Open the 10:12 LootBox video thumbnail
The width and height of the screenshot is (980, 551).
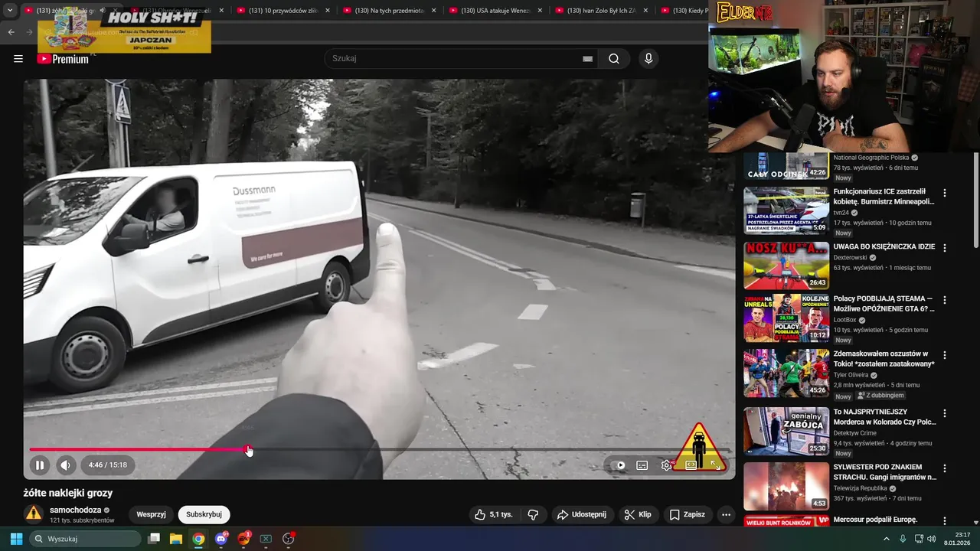click(x=786, y=318)
